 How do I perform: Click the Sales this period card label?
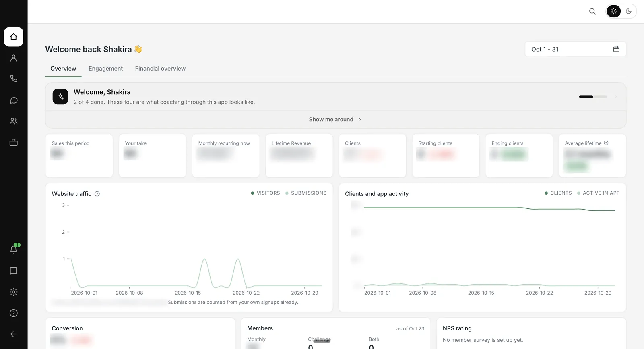(70, 143)
